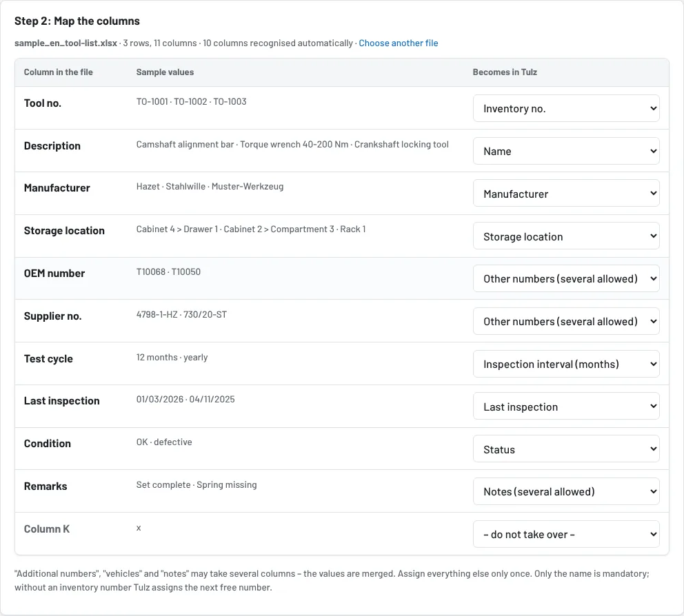Image resolution: width=684 pixels, height=616 pixels.
Task: Select sample values text for Remarks
Action: pos(197,485)
